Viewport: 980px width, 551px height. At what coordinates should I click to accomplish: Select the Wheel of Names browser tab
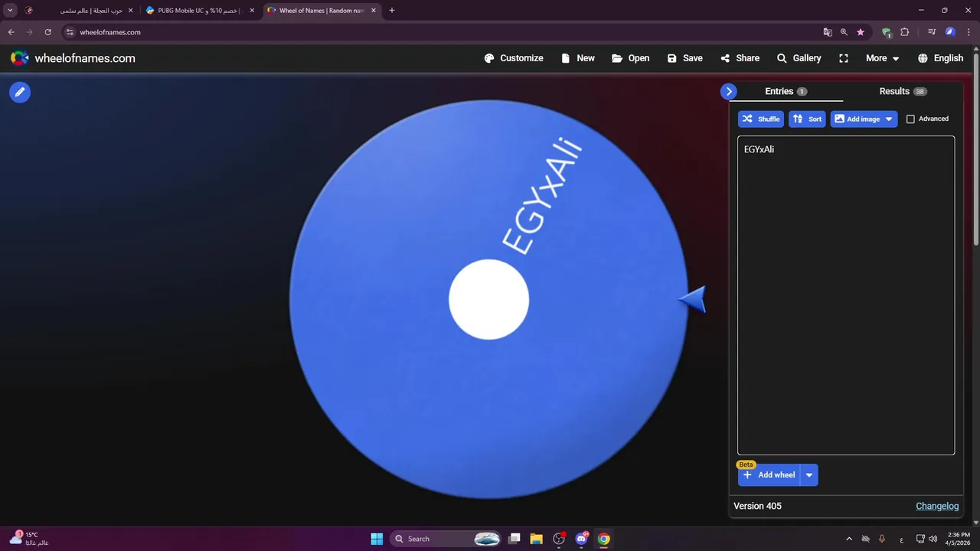(x=322, y=11)
